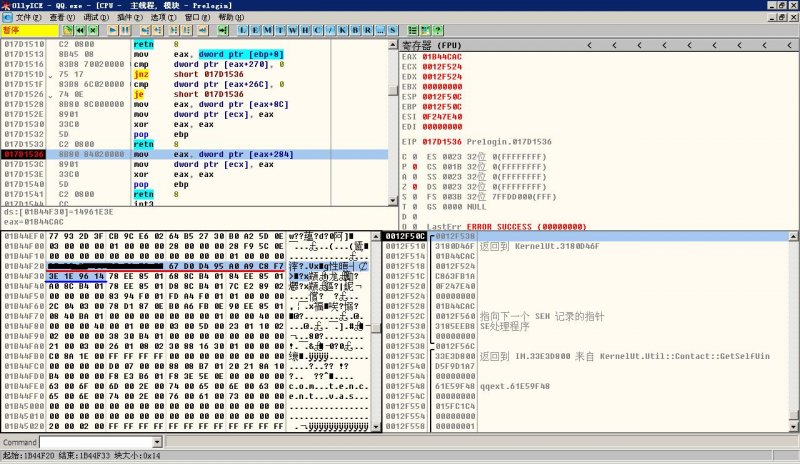Select stack row 0012F53C 返回到 IM.33E3D800
This screenshot has width=800, height=464.
tap(586, 356)
